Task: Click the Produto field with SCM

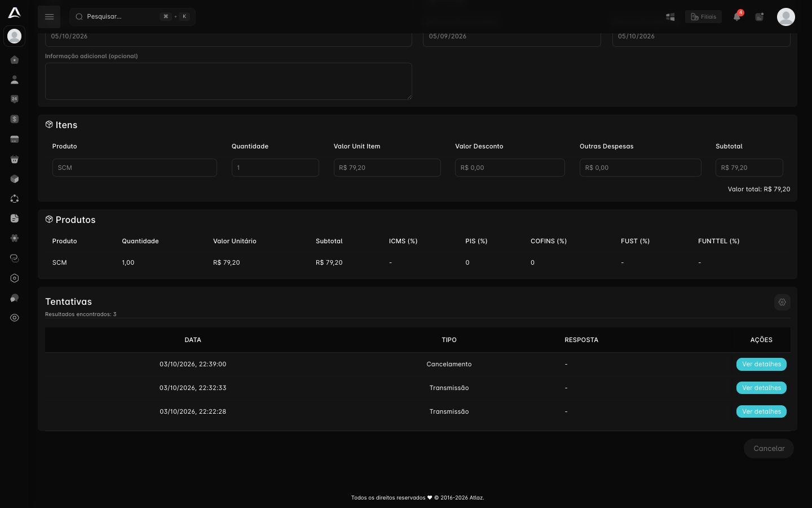Action: click(135, 168)
